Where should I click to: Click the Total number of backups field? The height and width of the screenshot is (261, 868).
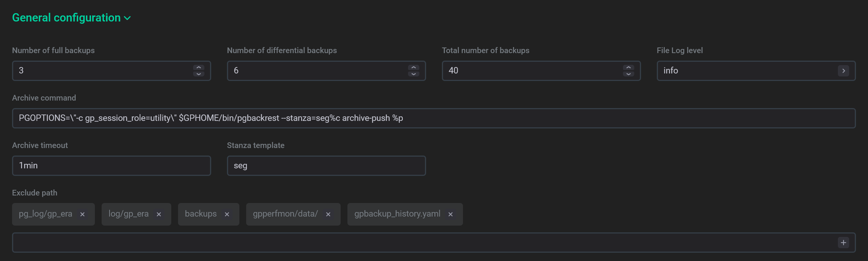[531, 71]
